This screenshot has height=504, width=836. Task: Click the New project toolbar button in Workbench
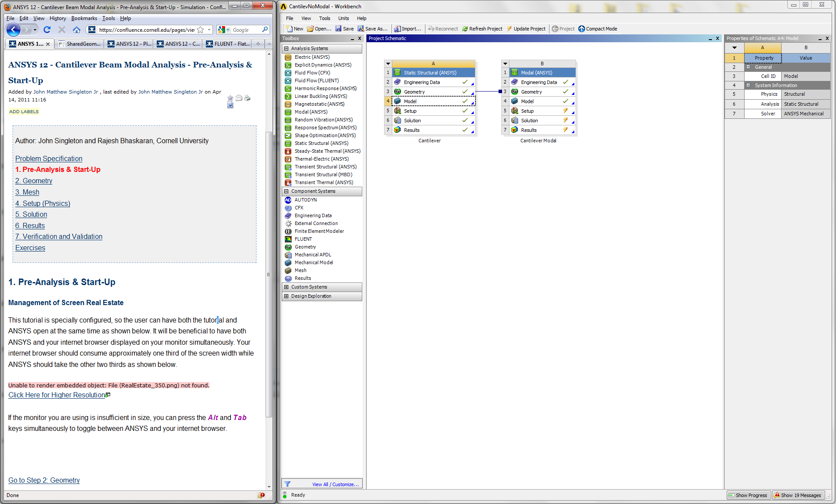tap(294, 29)
